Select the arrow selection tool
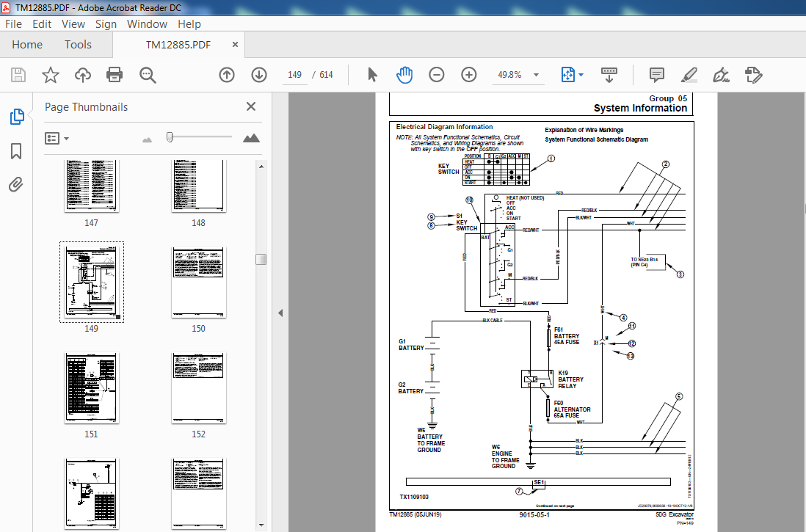Screen dimensions: 806x532 point(373,75)
